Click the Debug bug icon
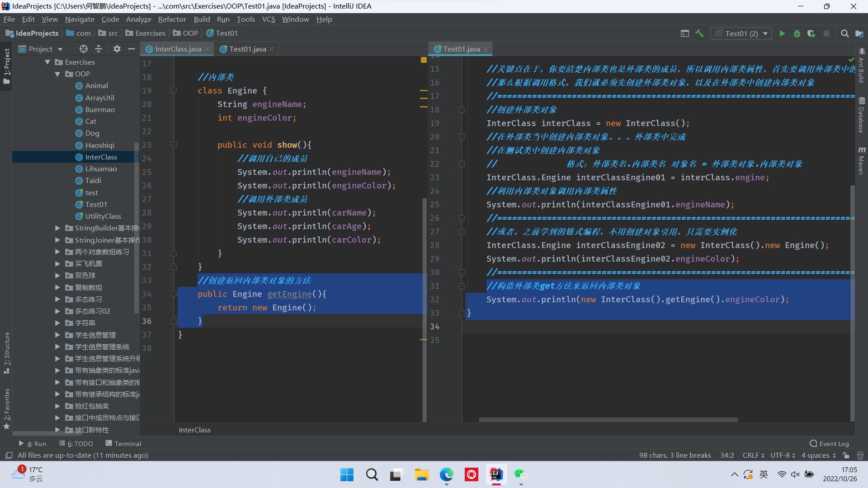Viewport: 868px width, 488px height. pos(797,33)
